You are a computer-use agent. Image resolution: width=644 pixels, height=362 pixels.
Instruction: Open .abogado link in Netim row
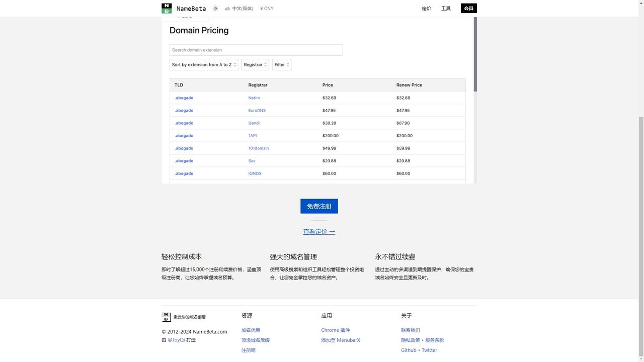184,98
